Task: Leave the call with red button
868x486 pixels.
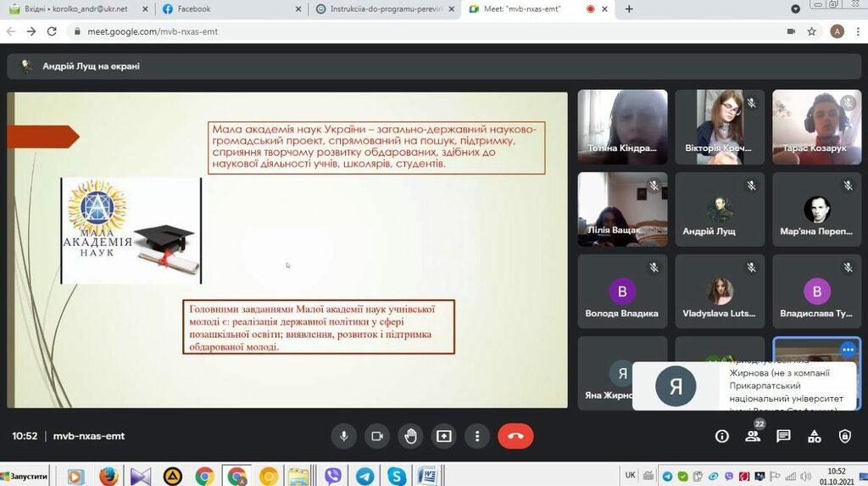Action: (x=515, y=436)
